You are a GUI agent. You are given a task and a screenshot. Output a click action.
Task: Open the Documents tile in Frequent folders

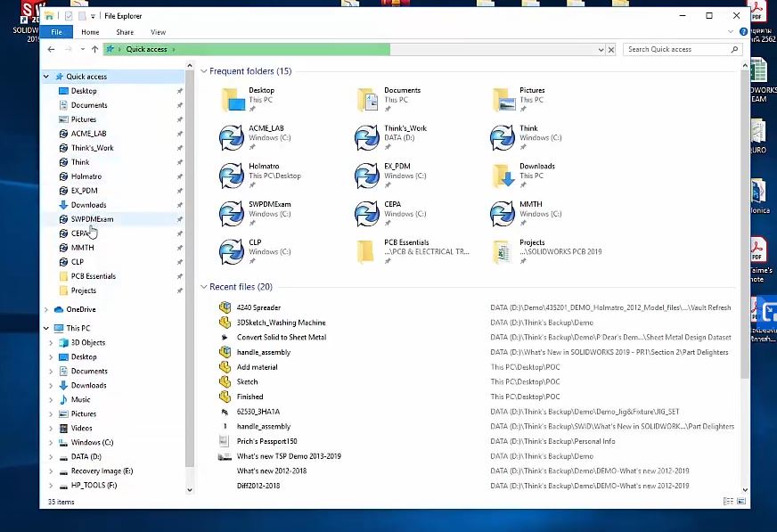pyautogui.click(x=388, y=99)
